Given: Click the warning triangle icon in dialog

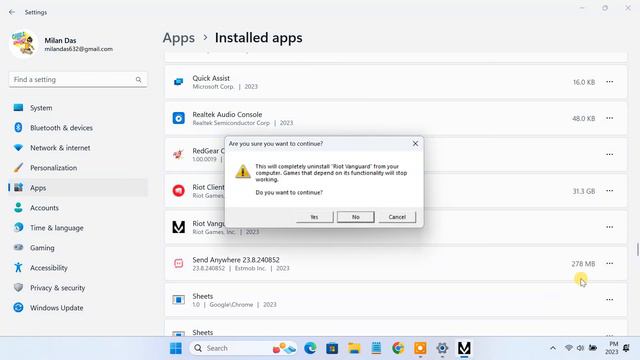Looking at the screenshot, I should [243, 171].
